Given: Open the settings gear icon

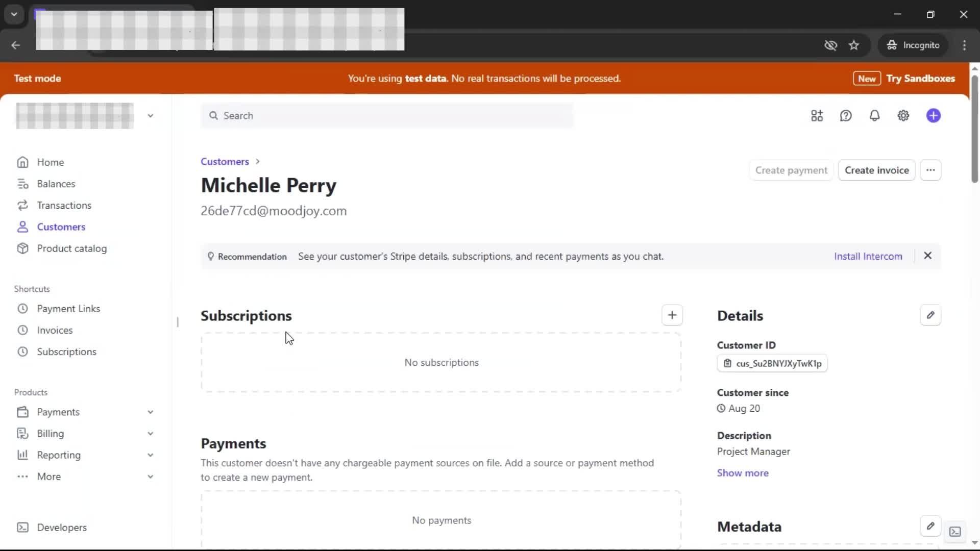Looking at the screenshot, I should tap(903, 116).
